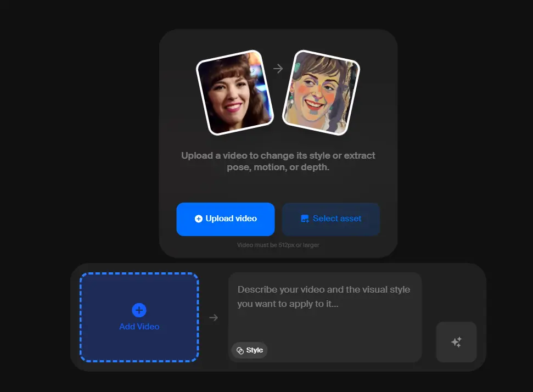Click the 'Upload a video to change its style' text
The height and width of the screenshot is (392, 533).
278,155
